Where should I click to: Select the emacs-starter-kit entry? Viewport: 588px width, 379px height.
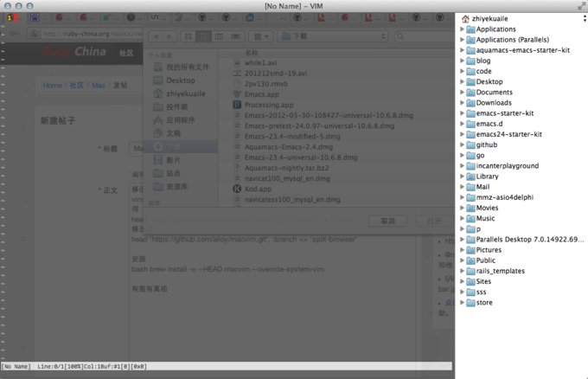click(x=505, y=113)
